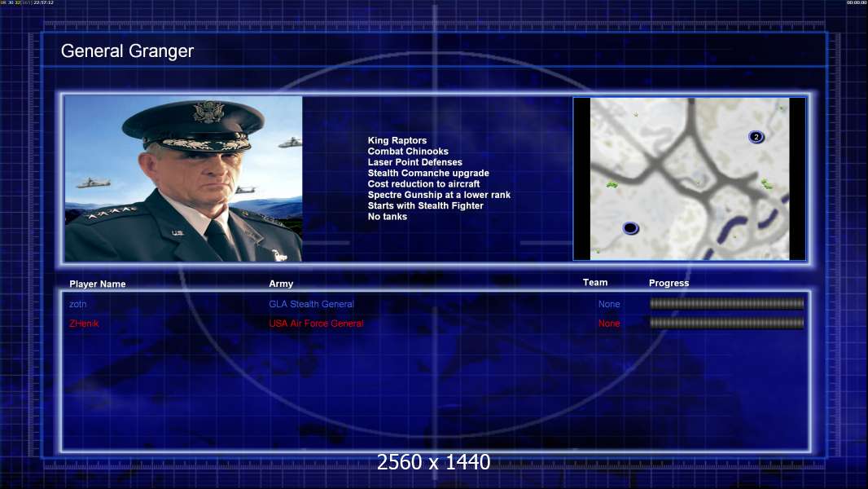Click the snowy map preview thumbnail
This screenshot has height=489, width=868.
[689, 178]
